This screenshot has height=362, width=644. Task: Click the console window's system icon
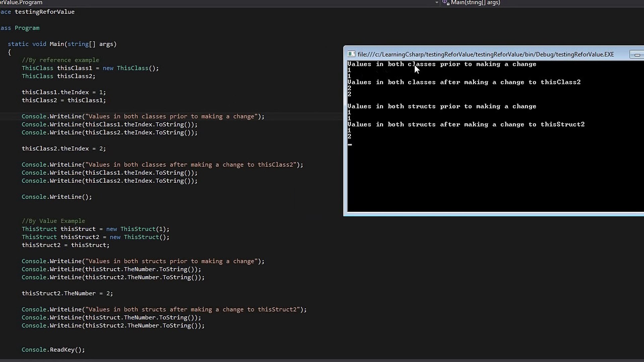[x=351, y=54]
